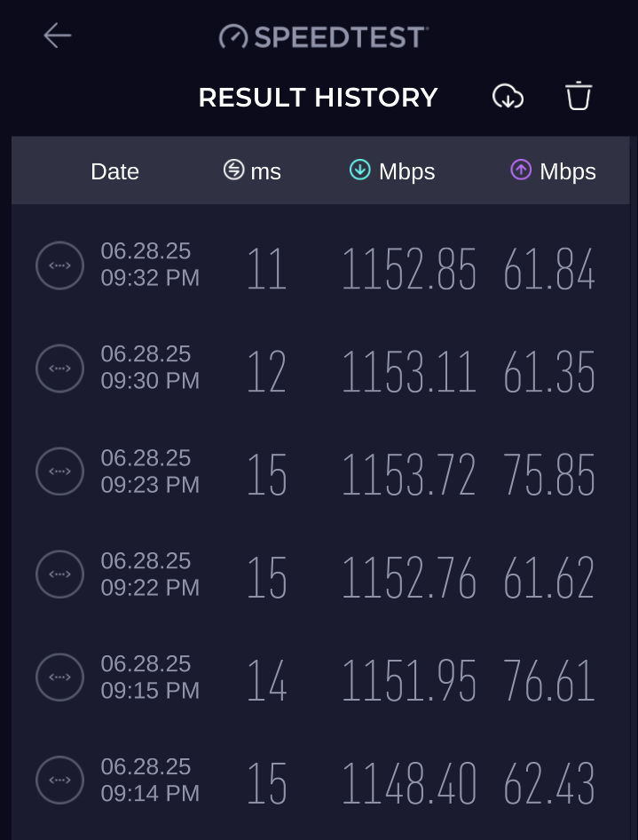Click the cloud export results icon
Screen dimensions: 638x840
click(x=508, y=97)
